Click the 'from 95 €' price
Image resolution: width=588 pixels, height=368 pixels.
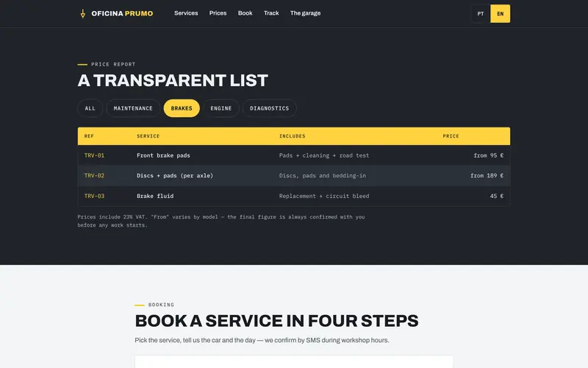coord(488,155)
